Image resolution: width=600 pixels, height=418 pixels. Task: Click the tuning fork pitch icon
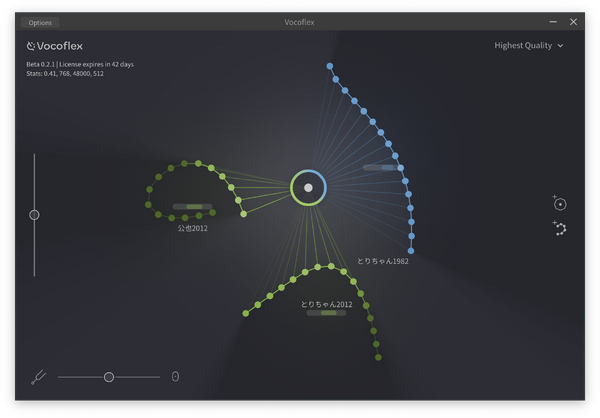coord(38,377)
